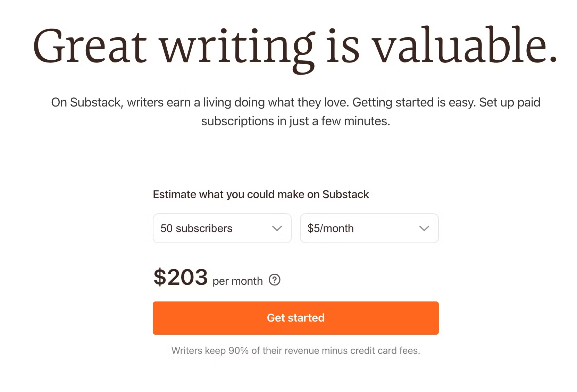Screen dimensions: 577x392
Task: Click the word "is" in headline
Action: tap(343, 47)
